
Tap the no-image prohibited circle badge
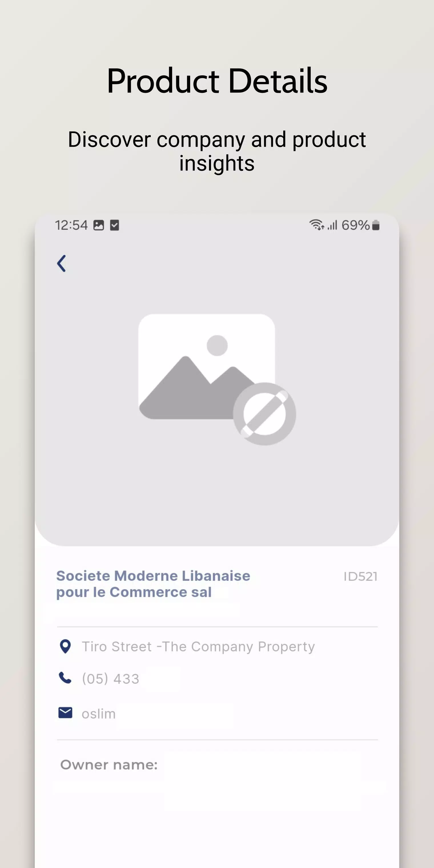(264, 414)
